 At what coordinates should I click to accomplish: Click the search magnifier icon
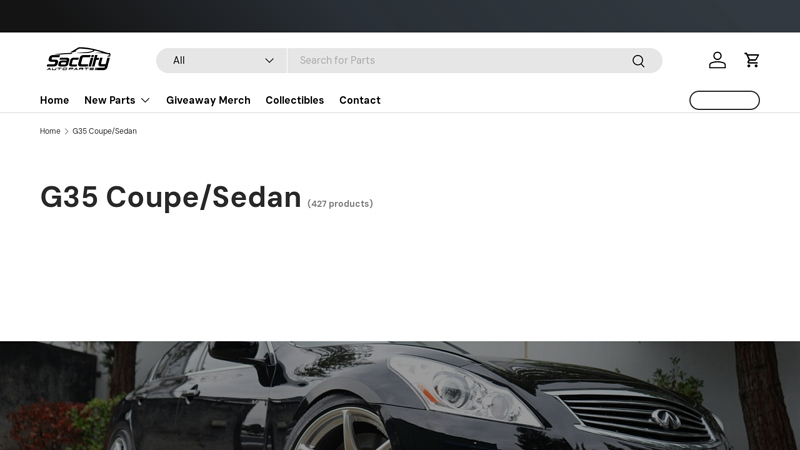click(638, 61)
